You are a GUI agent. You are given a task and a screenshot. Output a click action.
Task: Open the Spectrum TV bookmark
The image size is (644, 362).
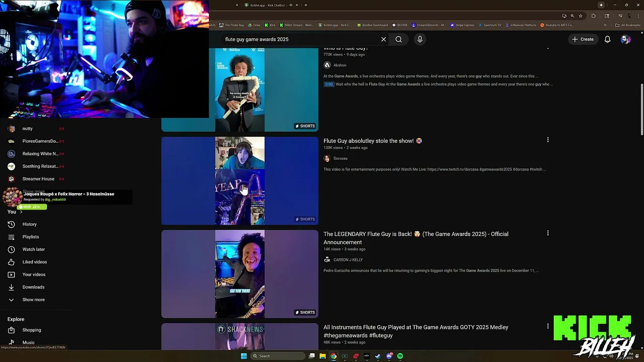490,25
